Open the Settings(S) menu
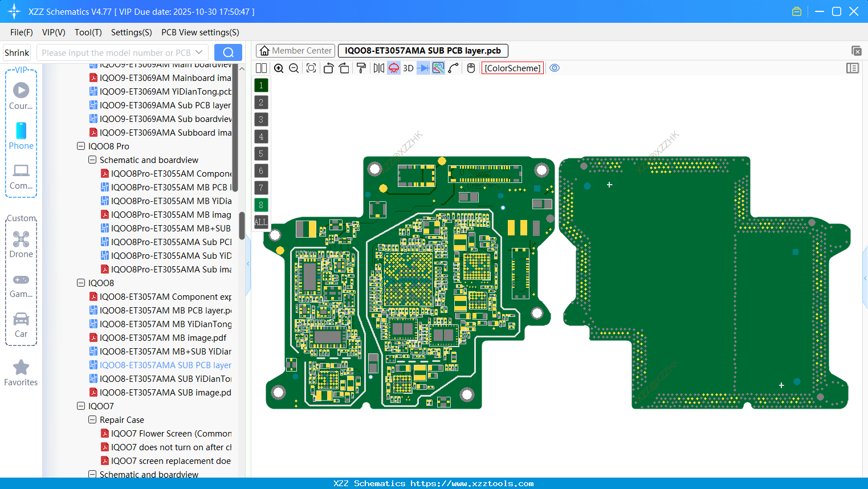This screenshot has height=489, width=868. click(x=131, y=32)
